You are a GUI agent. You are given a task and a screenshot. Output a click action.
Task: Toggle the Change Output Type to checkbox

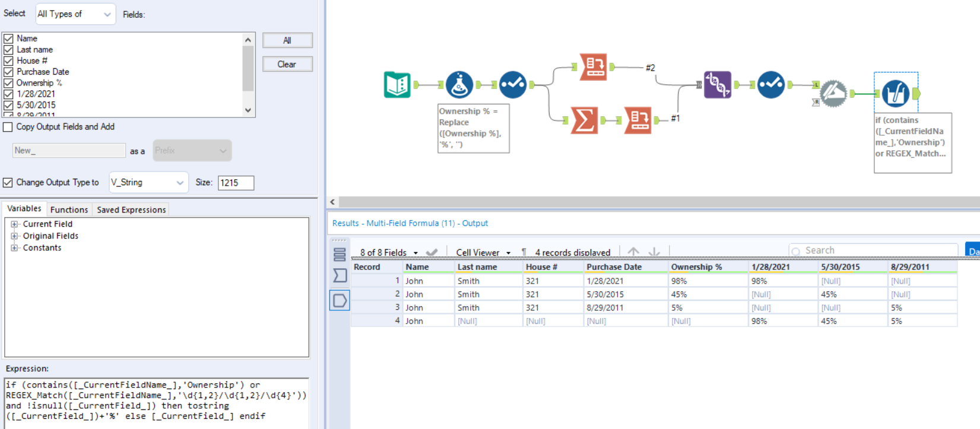click(8, 183)
